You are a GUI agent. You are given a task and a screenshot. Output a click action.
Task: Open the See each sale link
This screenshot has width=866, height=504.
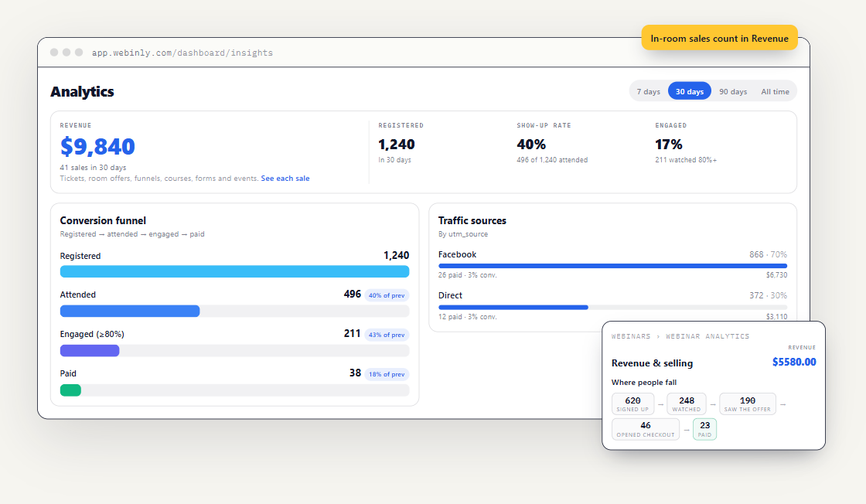(285, 179)
